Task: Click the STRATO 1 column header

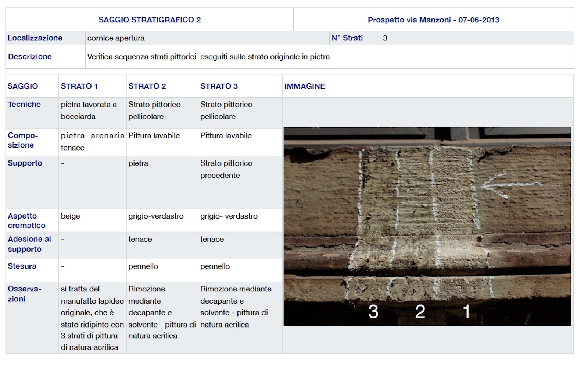Action: click(79, 86)
